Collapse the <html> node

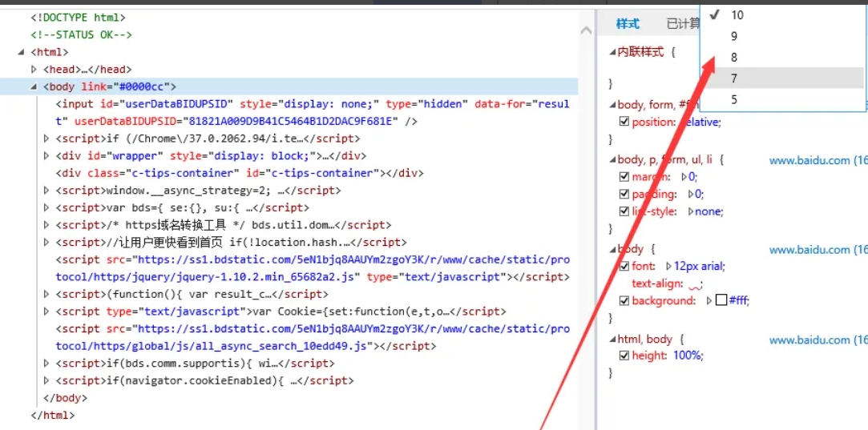coord(21,52)
